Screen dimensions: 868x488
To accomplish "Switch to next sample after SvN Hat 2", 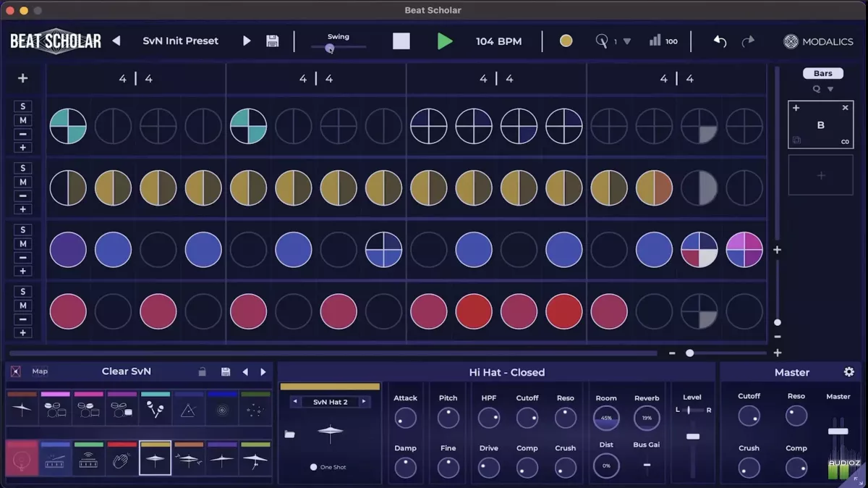I will [x=364, y=402].
